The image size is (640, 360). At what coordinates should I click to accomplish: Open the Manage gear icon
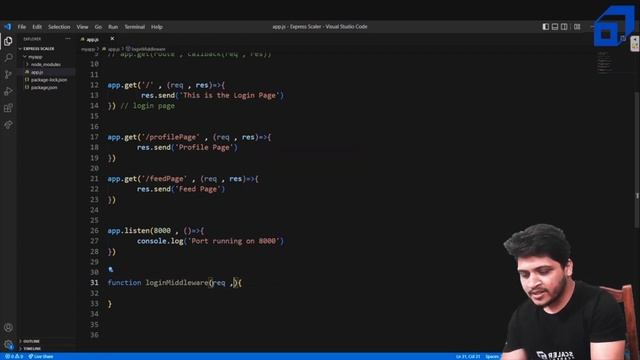(x=8, y=344)
